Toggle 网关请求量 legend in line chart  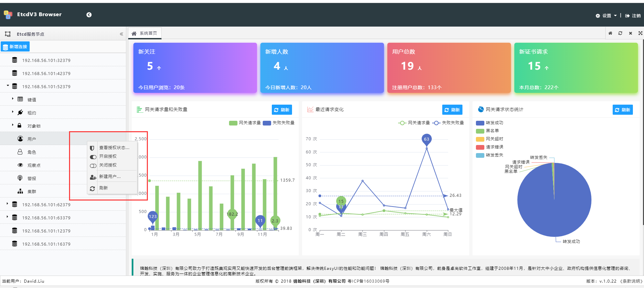click(x=414, y=123)
